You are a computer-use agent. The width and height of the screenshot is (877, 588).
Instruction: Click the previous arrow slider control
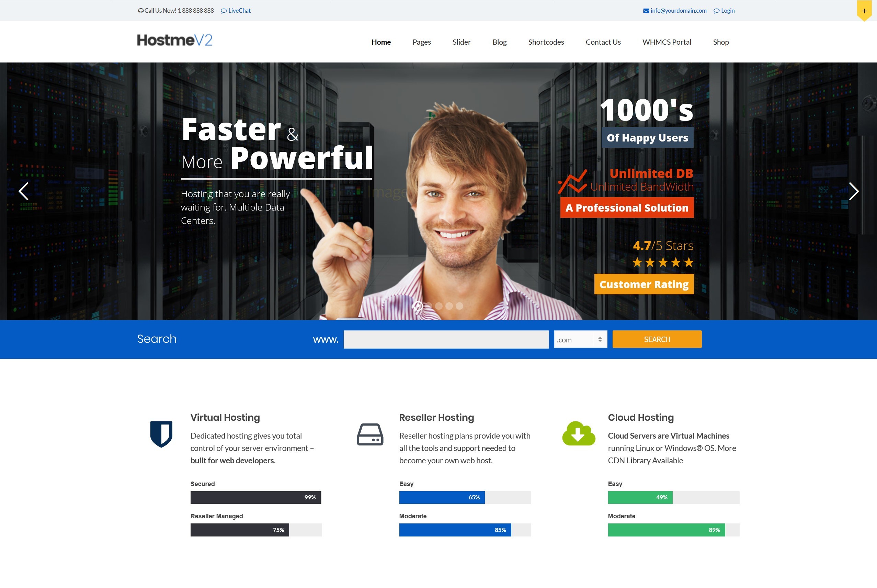pyautogui.click(x=23, y=190)
